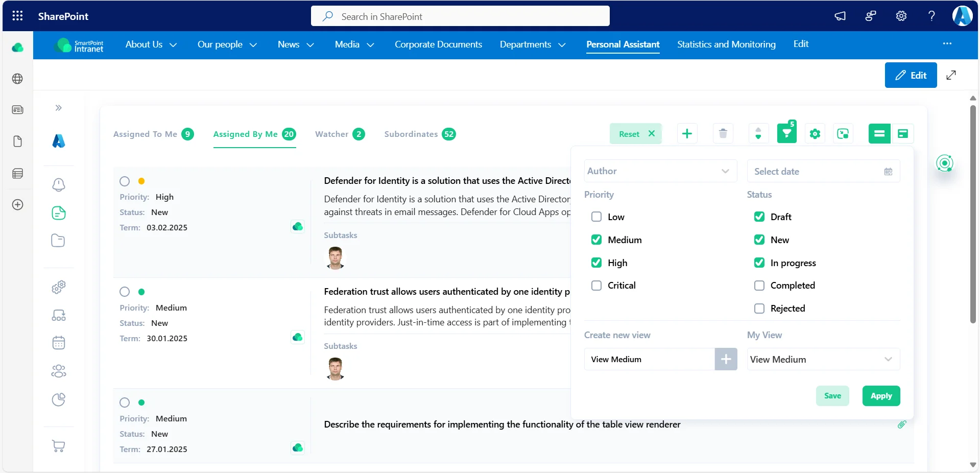Open the lists icon in left rail
Viewport: 980px width, 473px height.
tap(17, 174)
